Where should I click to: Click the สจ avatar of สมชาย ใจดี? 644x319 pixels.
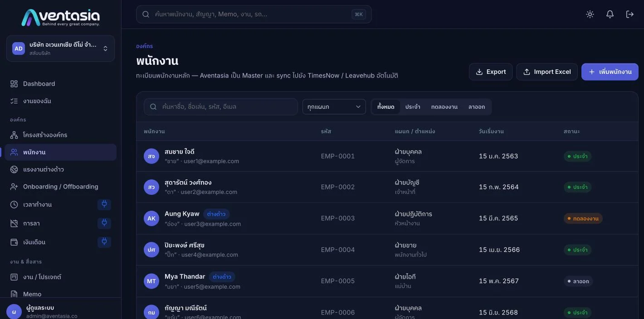(x=151, y=156)
